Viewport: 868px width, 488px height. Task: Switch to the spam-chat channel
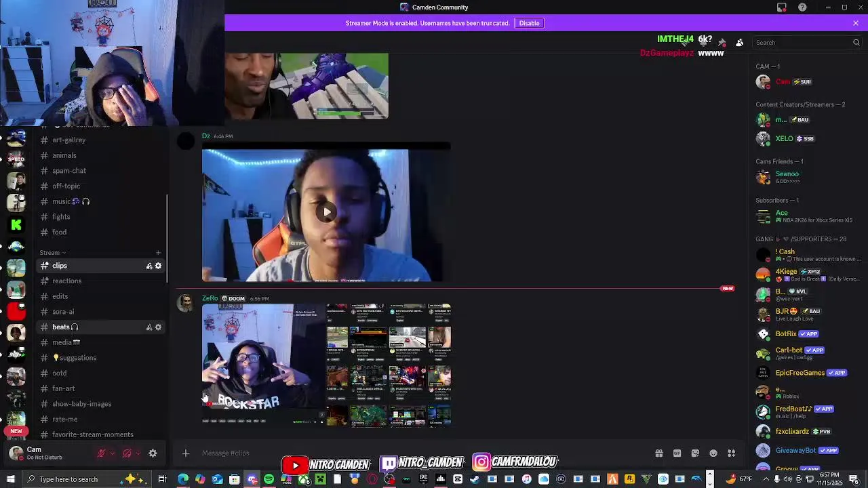point(100,171)
